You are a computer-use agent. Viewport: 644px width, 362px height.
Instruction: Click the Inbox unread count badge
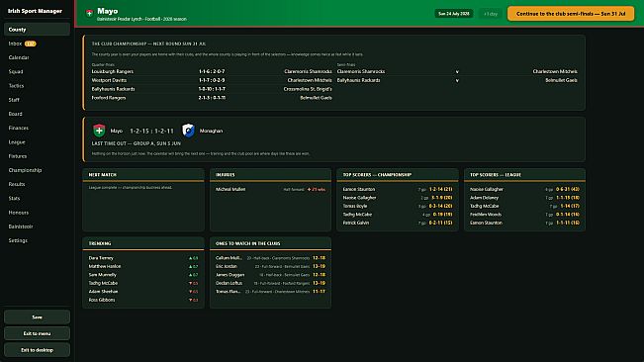click(31, 44)
